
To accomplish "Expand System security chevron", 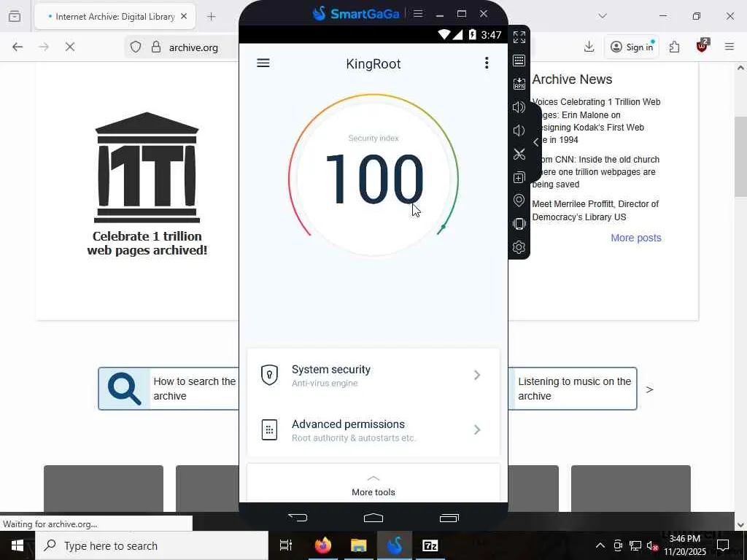I will coord(477,376).
